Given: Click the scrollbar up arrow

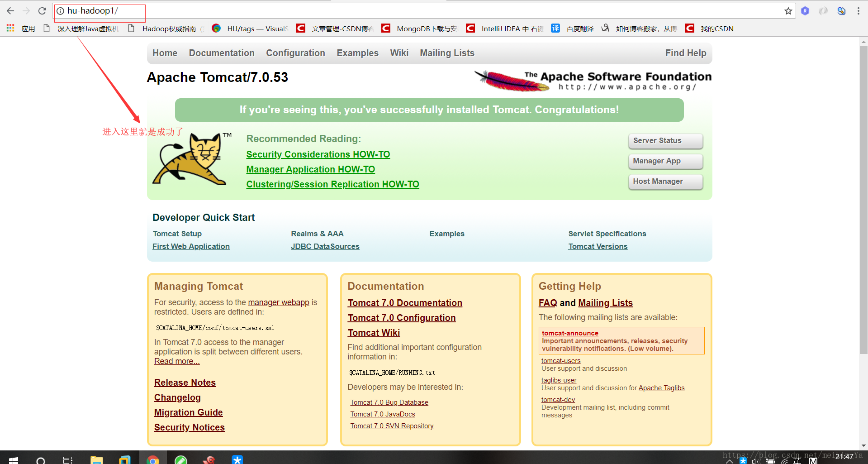Looking at the screenshot, I should click(863, 41).
